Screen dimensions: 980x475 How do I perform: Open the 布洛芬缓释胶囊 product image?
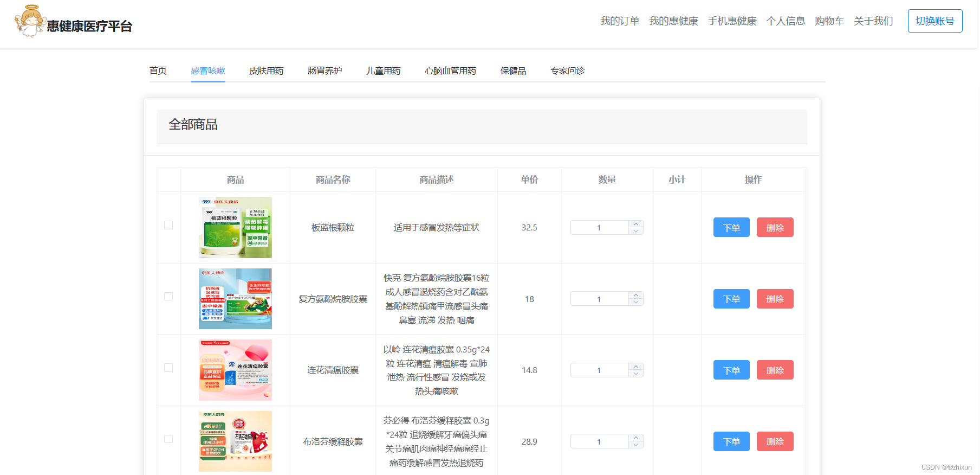(x=235, y=441)
